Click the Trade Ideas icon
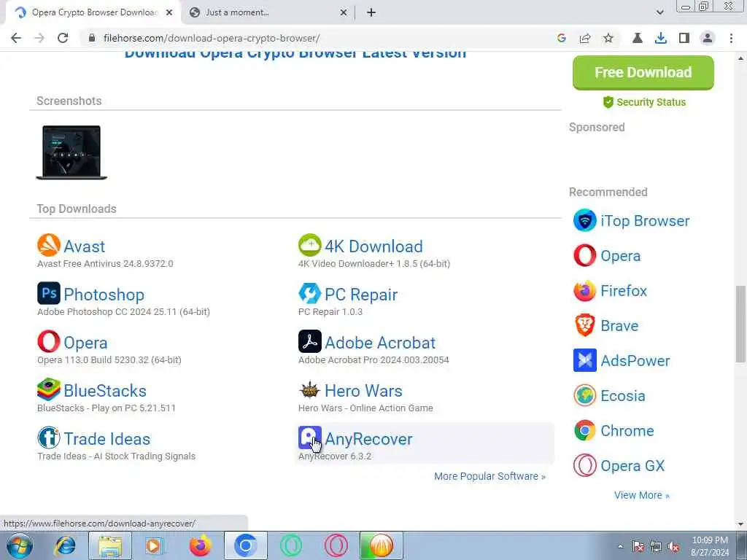Image resolution: width=747 pixels, height=560 pixels. (x=49, y=437)
